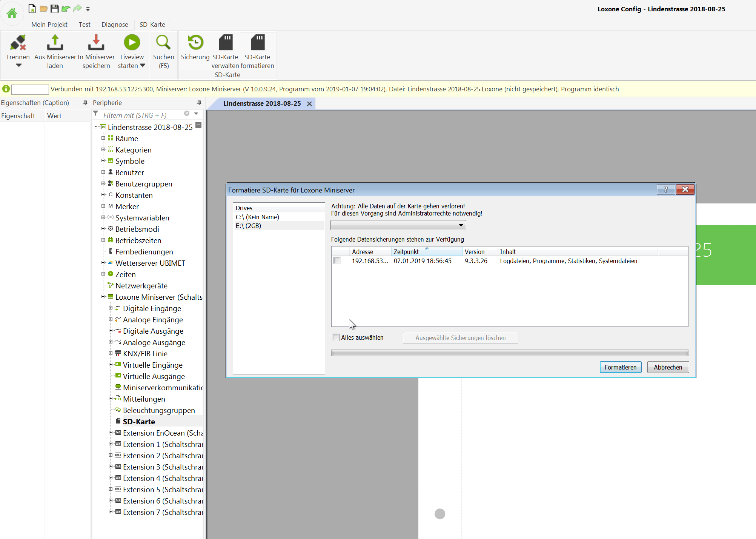Open a project with the folder icon
The width and height of the screenshot is (756, 539).
(44, 9)
